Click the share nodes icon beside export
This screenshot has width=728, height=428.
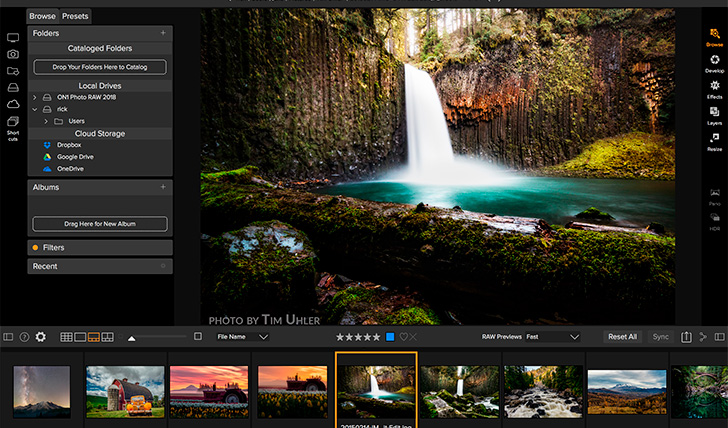tap(703, 337)
